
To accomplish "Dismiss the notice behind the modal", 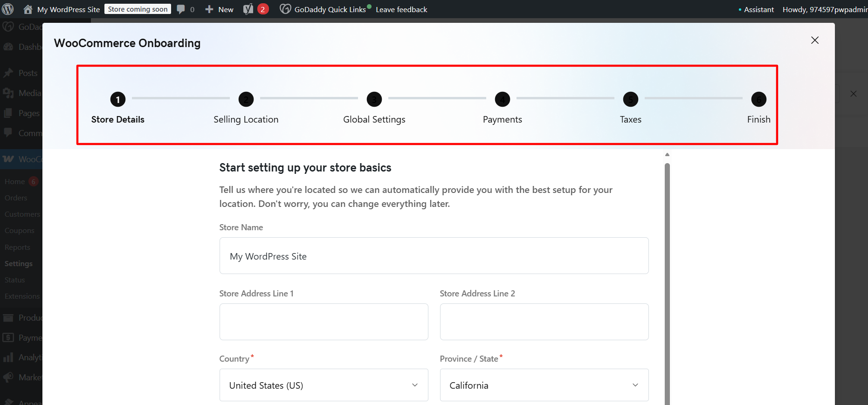I will point(854,94).
